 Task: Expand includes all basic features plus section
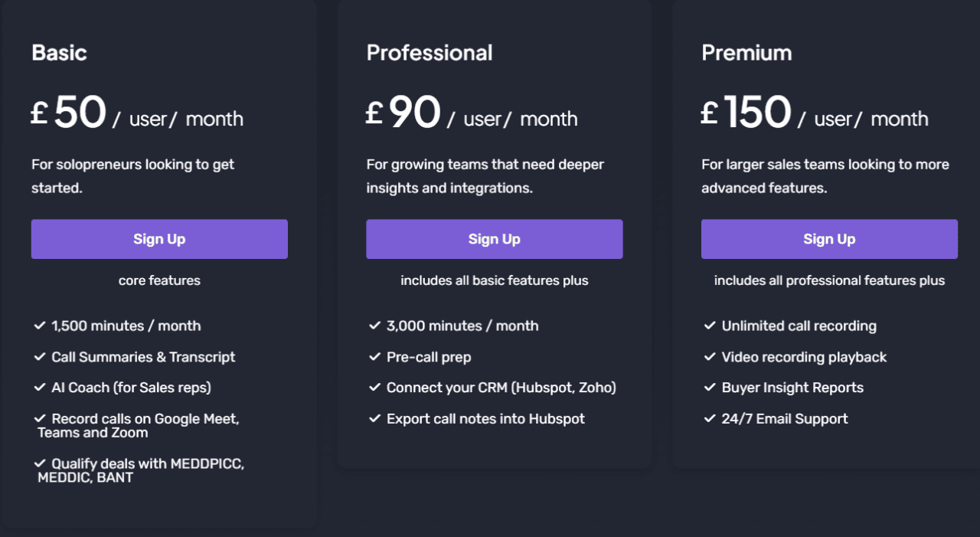(x=494, y=280)
